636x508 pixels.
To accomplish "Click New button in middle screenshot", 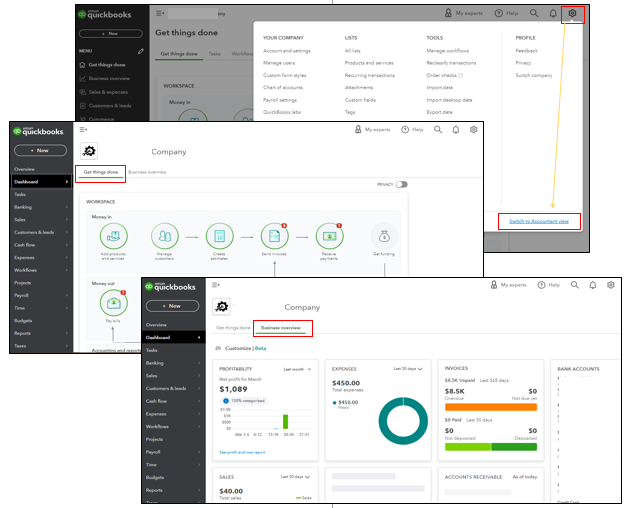I will [41, 151].
